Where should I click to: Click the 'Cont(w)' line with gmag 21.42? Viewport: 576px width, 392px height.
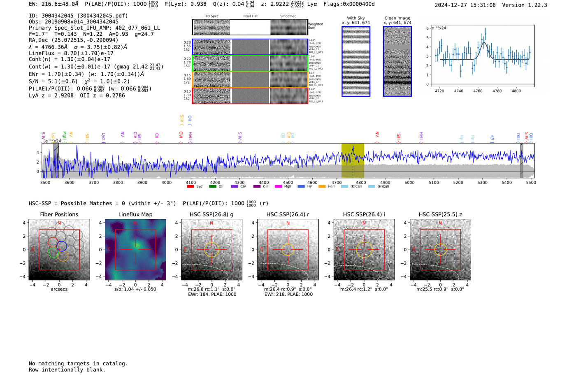click(96, 66)
